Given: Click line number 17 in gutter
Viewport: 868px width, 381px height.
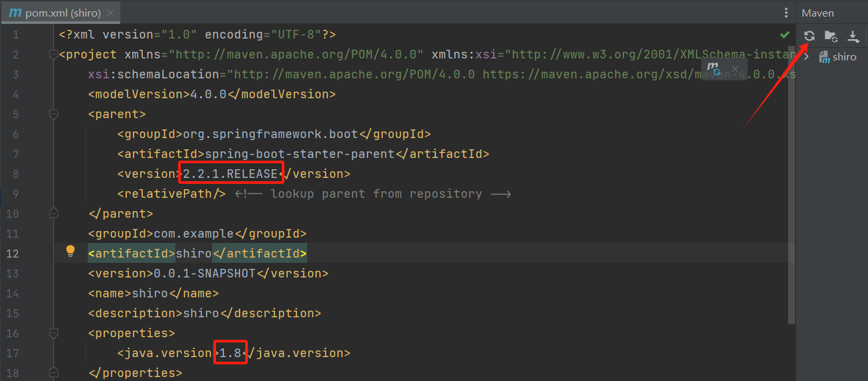Looking at the screenshot, I should [x=13, y=353].
